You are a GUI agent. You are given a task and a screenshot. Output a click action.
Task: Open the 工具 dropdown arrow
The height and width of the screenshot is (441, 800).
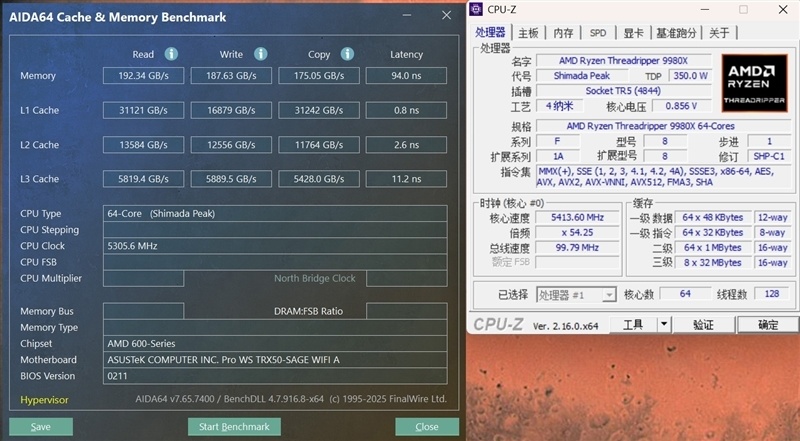click(663, 325)
